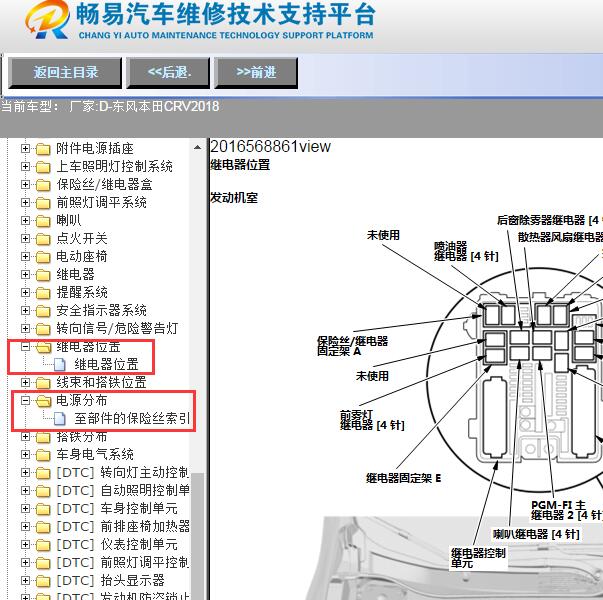Click the open folder icon for 继电器位置
The image size is (603, 600).
point(43,347)
